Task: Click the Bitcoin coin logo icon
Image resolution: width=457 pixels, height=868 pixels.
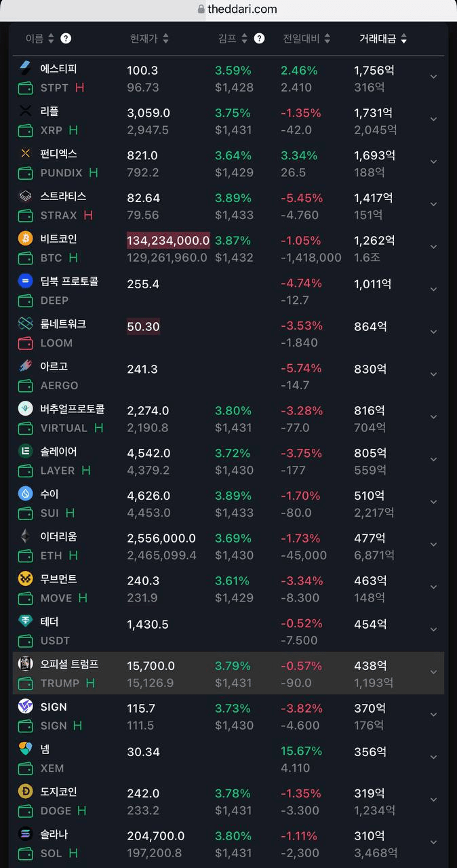Action: (x=25, y=239)
